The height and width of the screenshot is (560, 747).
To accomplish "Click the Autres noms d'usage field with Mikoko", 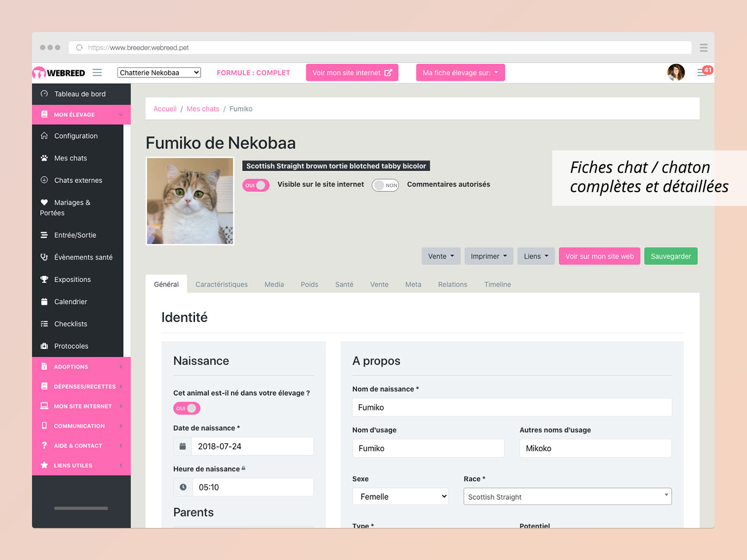I will (x=595, y=449).
